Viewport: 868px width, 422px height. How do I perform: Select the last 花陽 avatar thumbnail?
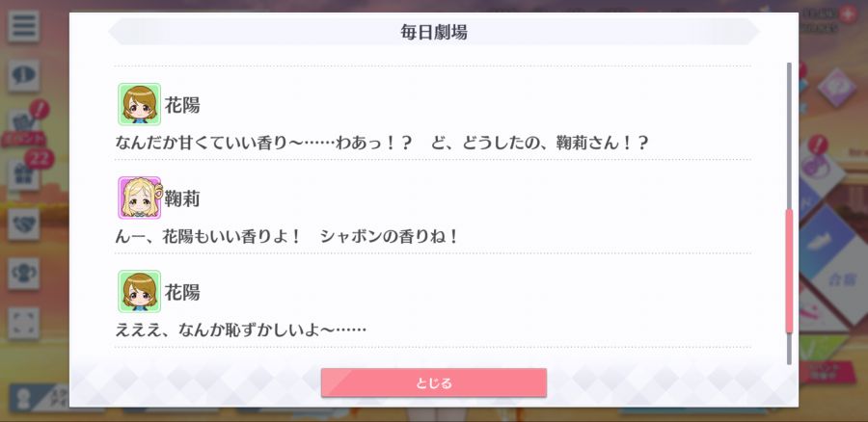point(140,292)
